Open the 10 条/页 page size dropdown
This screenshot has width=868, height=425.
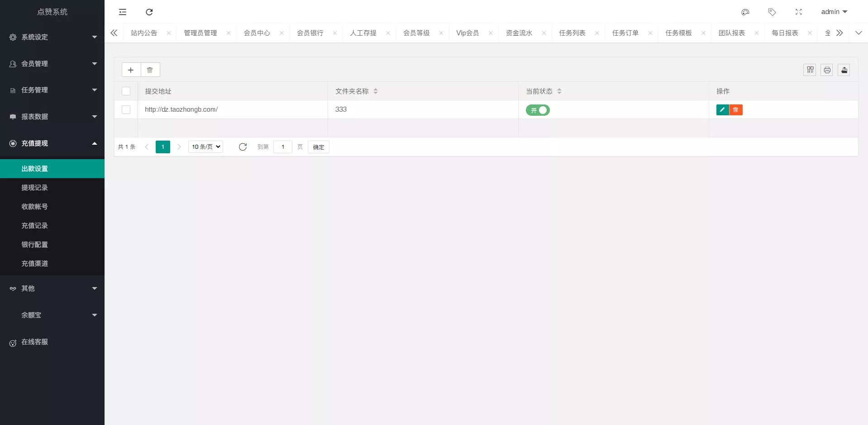[206, 147]
